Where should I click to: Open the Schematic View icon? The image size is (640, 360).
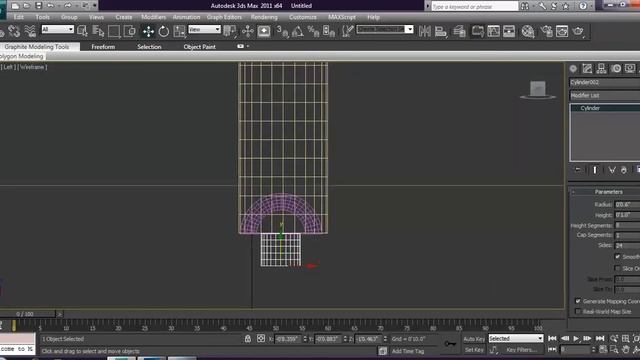pyautogui.click(x=509, y=31)
